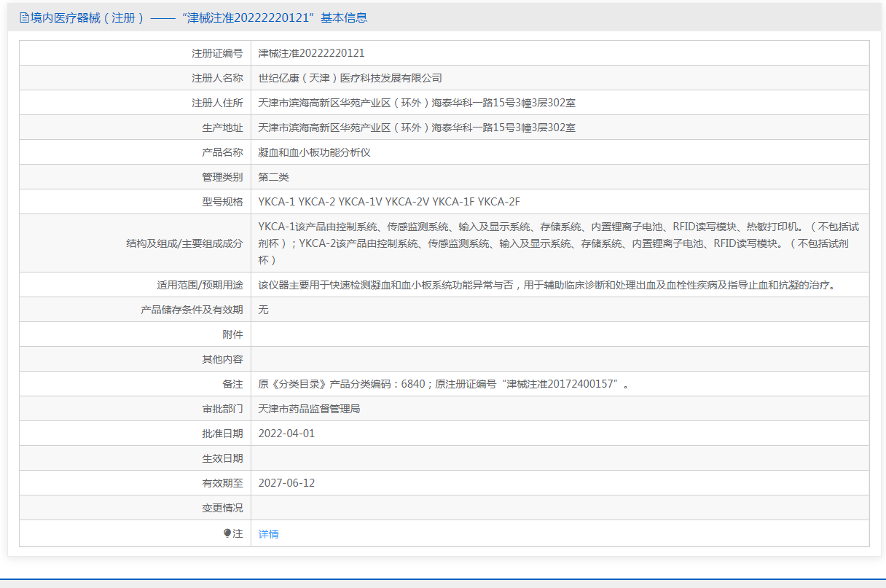The height and width of the screenshot is (588, 886).
Task: Click the lightbulb icon beside 注
Action: pyautogui.click(x=227, y=533)
